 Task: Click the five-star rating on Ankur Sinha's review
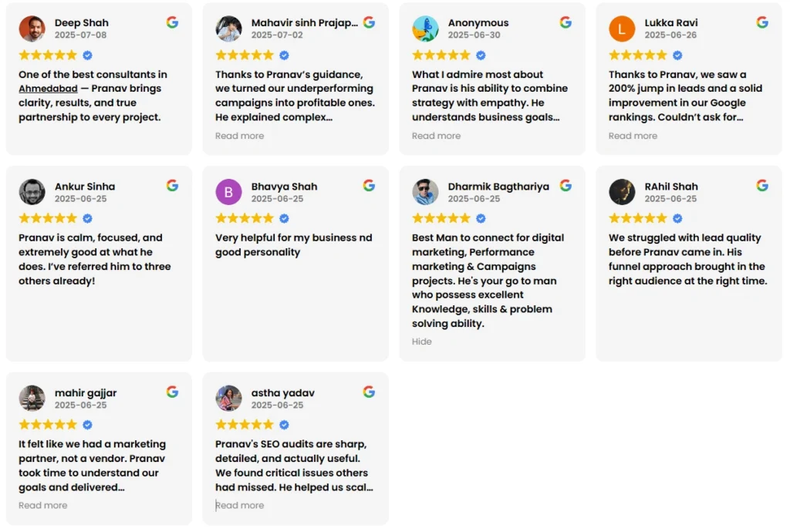coord(48,219)
